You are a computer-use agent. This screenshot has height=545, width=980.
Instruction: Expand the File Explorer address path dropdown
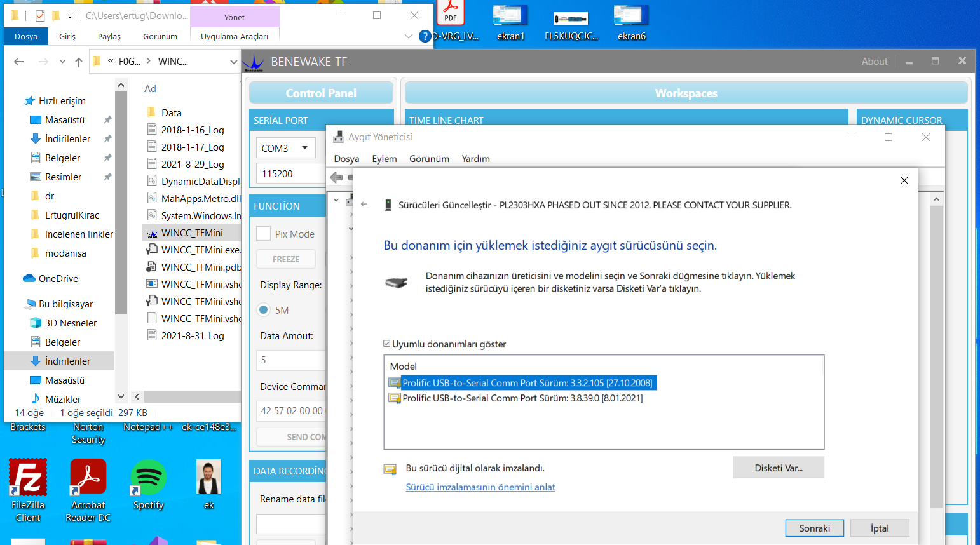pos(233,62)
